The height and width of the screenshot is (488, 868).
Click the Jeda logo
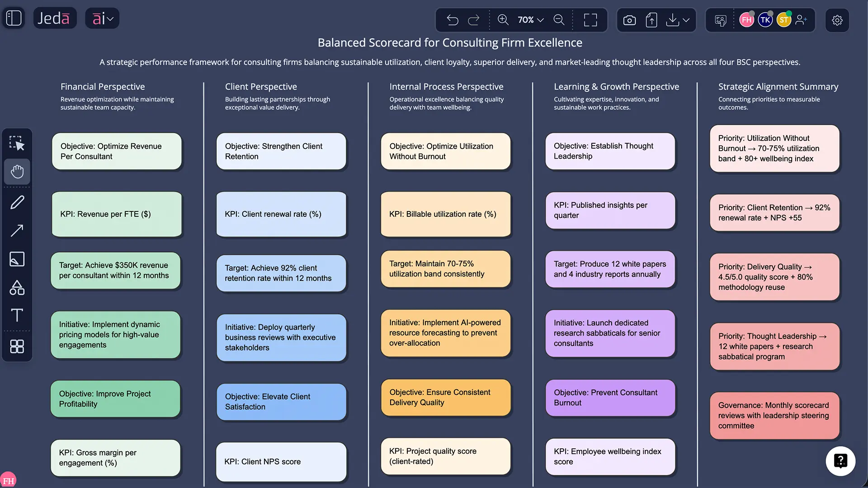55,18
